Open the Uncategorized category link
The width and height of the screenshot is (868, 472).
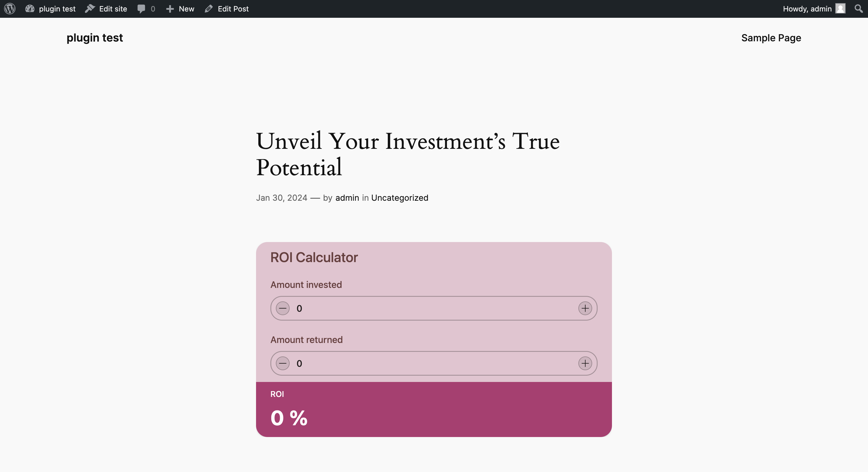(x=400, y=198)
